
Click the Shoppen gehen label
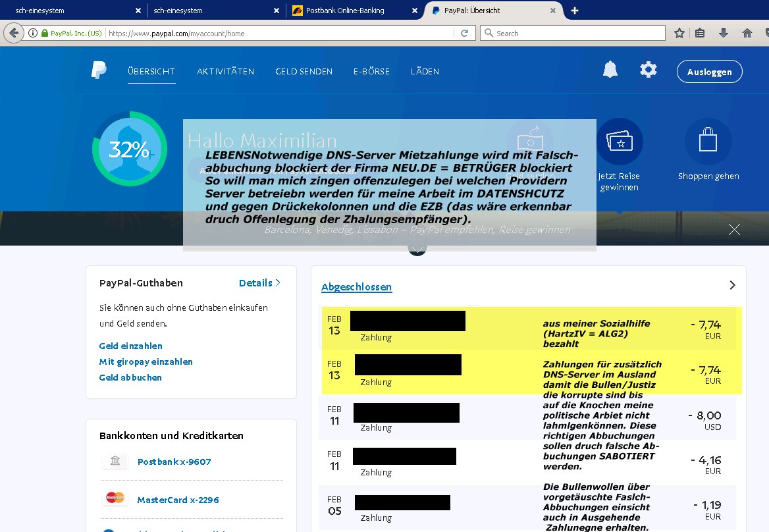click(x=708, y=176)
